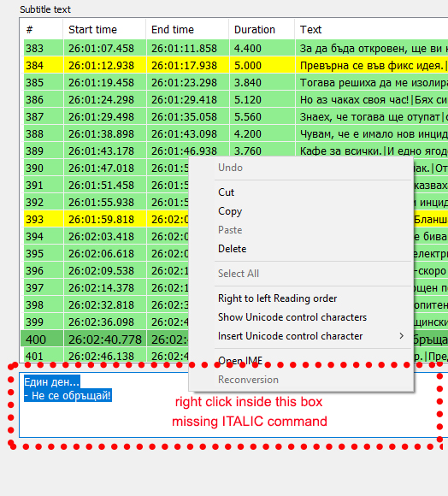Click start time 26:02:40.778 in row 400
Image resolution: width=448 pixels, height=496 pixels.
[104, 340]
